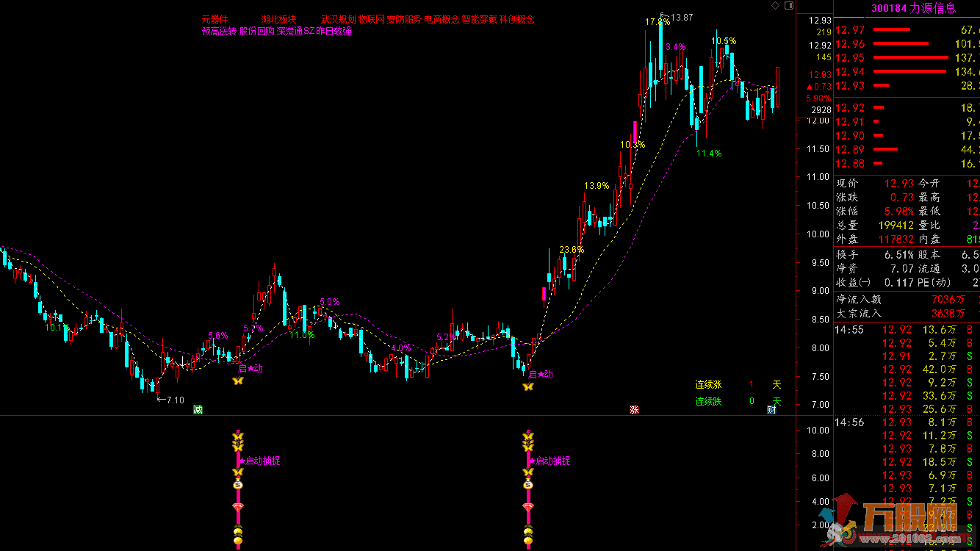Click the diamond icon at chart top-right

[x=776, y=6]
